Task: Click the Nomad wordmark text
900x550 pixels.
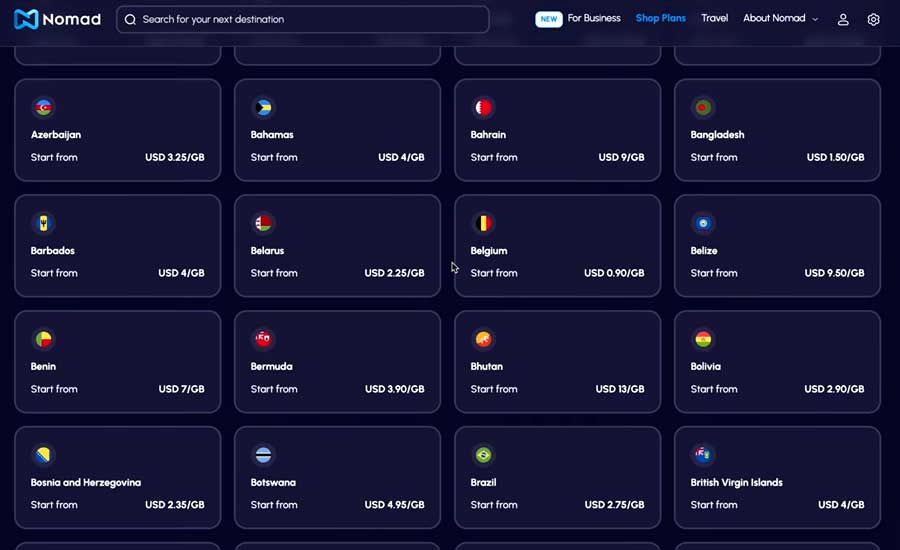Action: pos(72,20)
